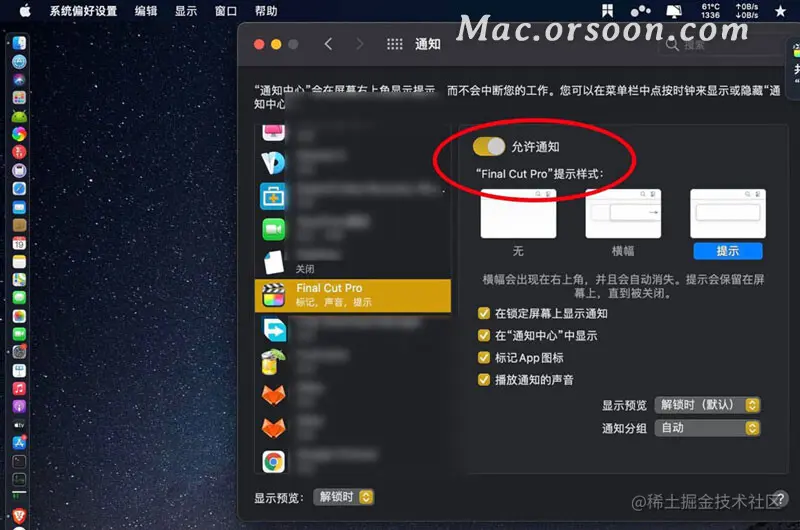The image size is (800, 530).
Task: Open the Music app in the Dock
Action: (x=19, y=389)
